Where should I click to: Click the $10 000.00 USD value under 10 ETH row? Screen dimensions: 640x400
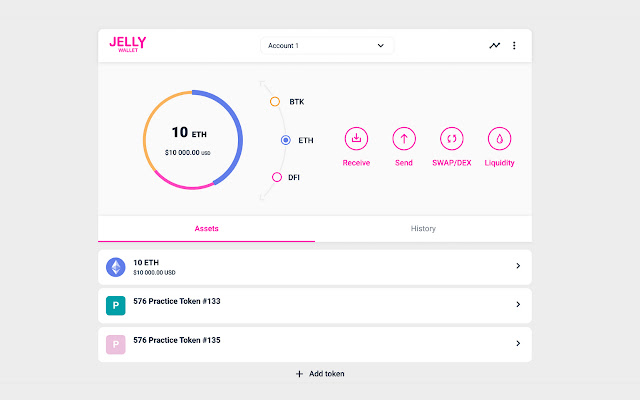pos(154,273)
